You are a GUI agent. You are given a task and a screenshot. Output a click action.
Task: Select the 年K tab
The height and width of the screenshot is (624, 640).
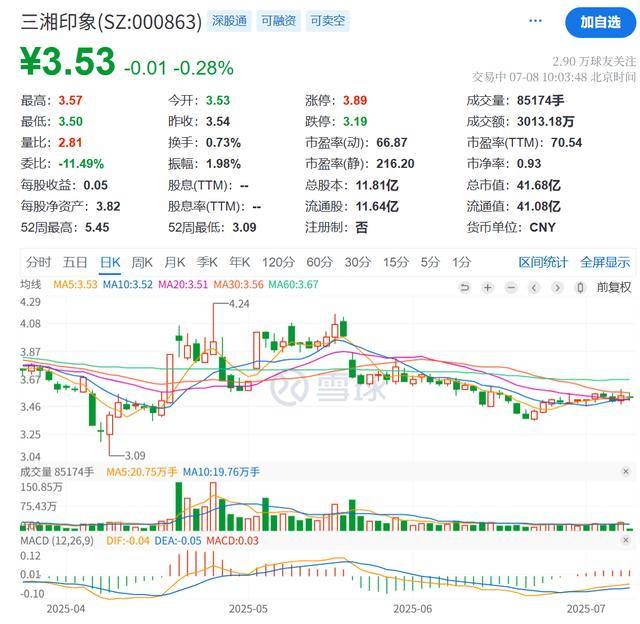240,262
